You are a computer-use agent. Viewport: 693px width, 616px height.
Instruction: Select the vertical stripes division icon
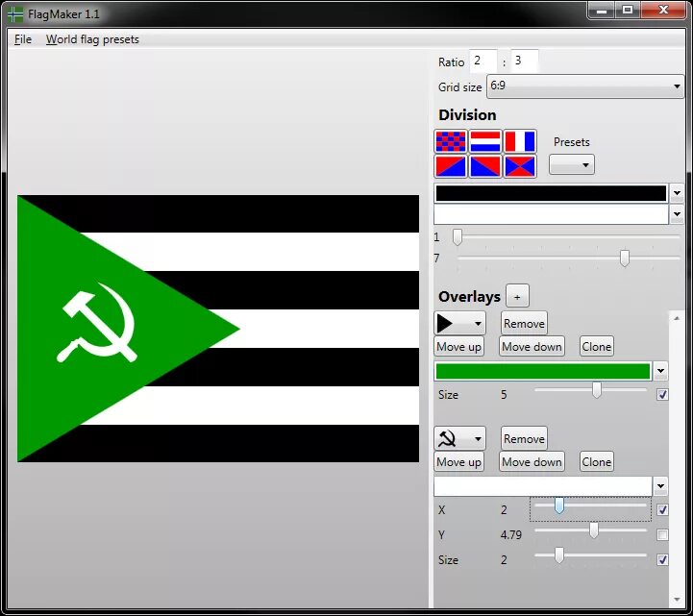[520, 141]
